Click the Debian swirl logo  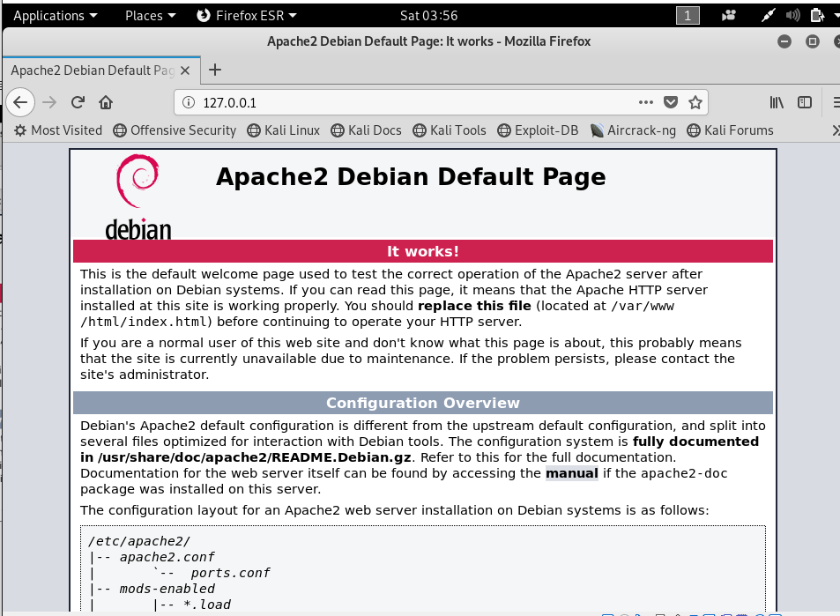[x=138, y=181]
